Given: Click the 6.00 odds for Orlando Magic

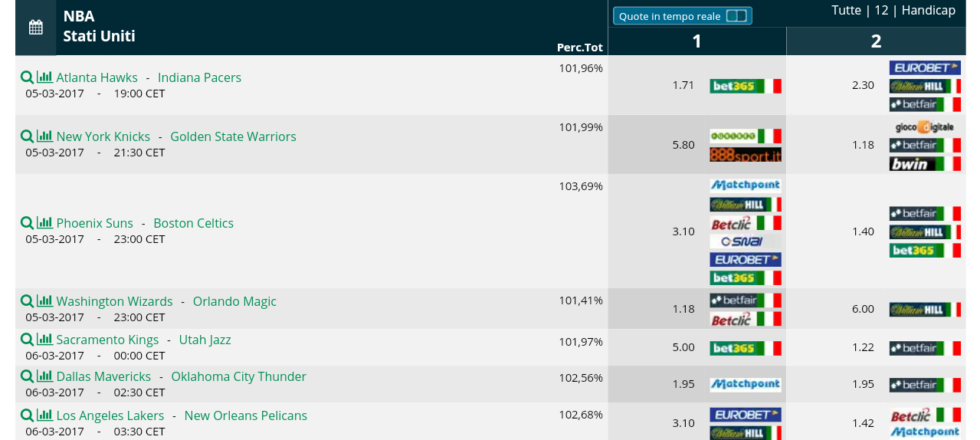Looking at the screenshot, I should pyautogui.click(x=863, y=309).
